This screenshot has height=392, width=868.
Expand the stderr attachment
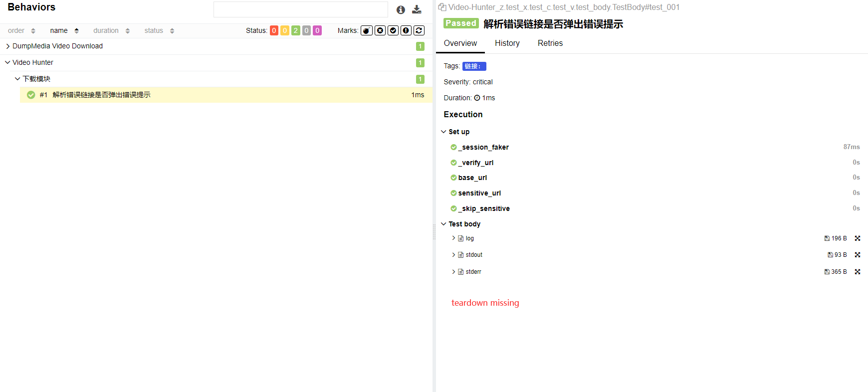tap(453, 272)
